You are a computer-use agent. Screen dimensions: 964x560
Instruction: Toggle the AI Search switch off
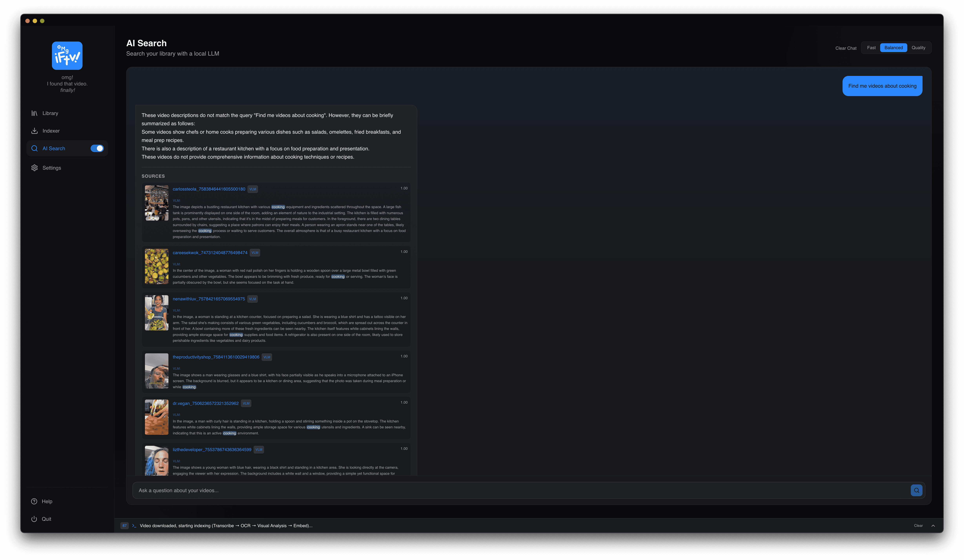(97, 148)
